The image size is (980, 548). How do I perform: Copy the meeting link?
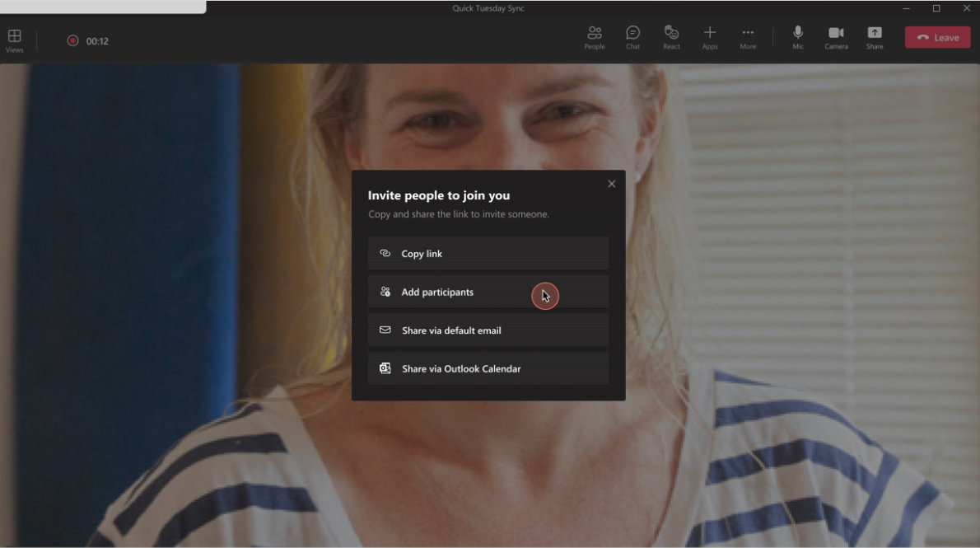[488, 253]
